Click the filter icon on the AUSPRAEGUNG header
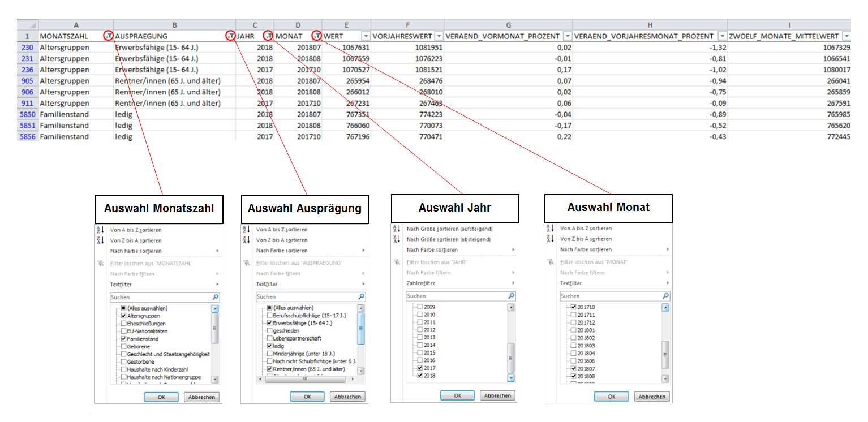Viewport: 868px width, 422px height. pyautogui.click(x=230, y=36)
